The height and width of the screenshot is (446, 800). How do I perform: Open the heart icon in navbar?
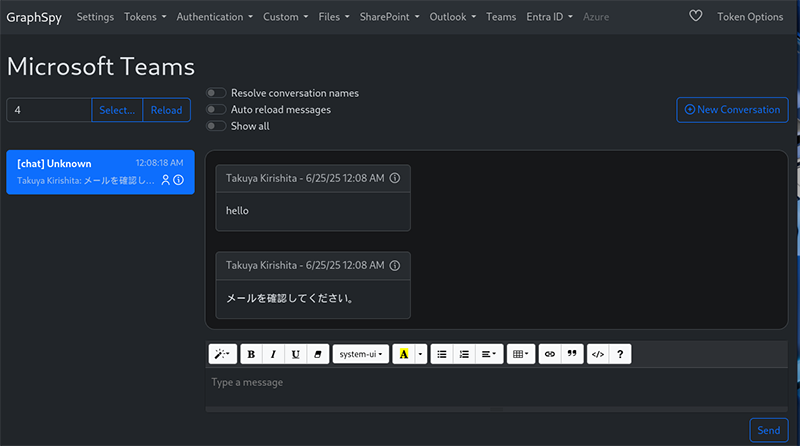[696, 17]
